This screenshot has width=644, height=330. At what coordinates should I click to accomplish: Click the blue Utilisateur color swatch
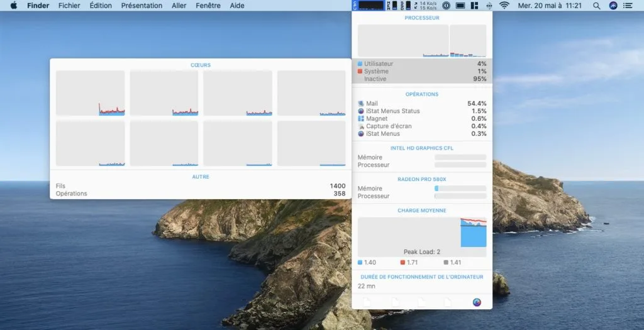(360, 63)
